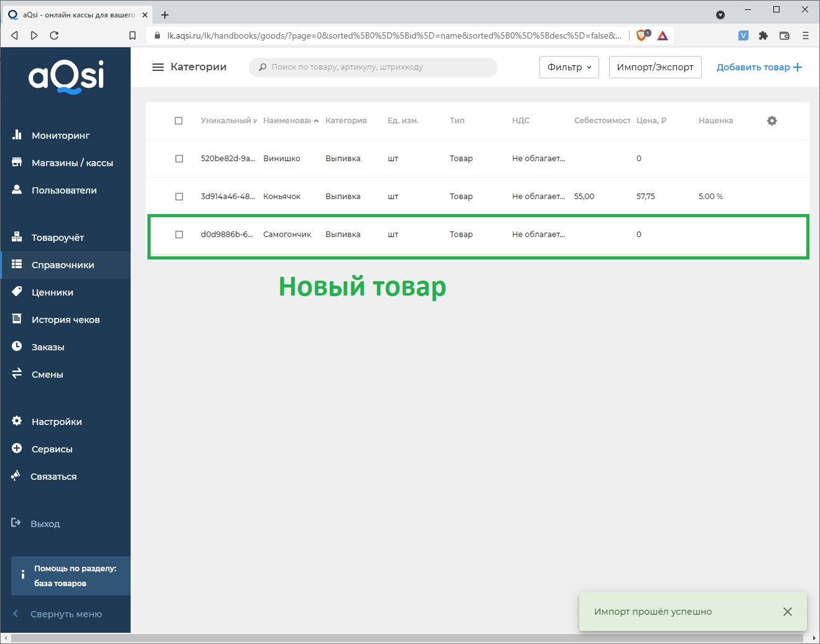
Task: Open the Фильтр dropdown
Action: pyautogui.click(x=568, y=67)
